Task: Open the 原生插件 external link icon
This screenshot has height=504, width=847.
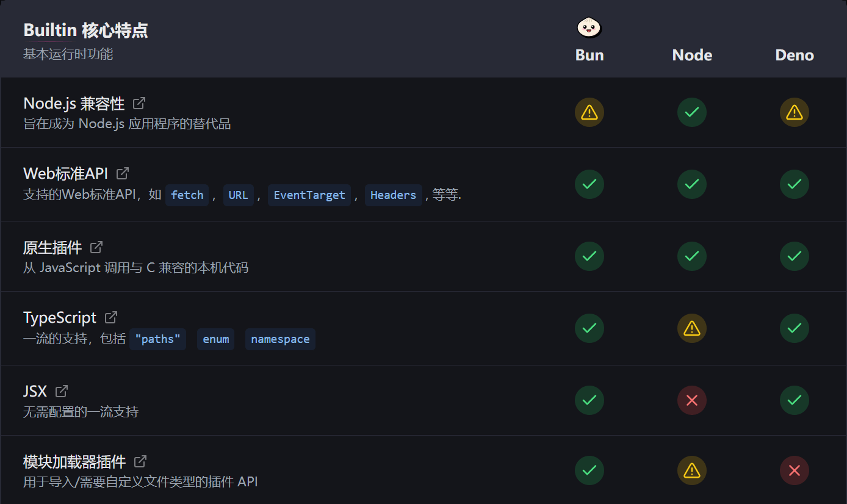Action: click(96, 247)
